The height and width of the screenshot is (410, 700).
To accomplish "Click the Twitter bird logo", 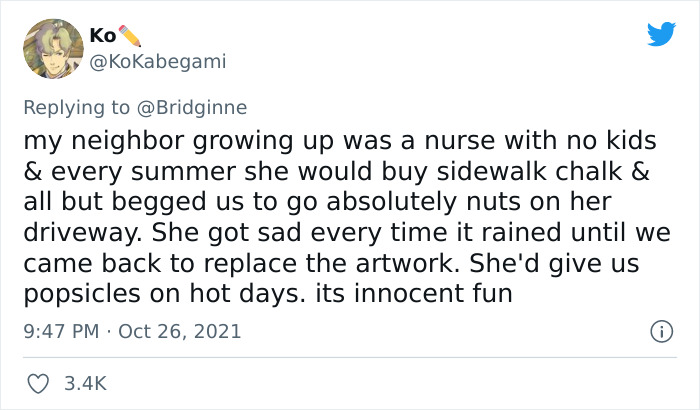I will tap(661, 35).
